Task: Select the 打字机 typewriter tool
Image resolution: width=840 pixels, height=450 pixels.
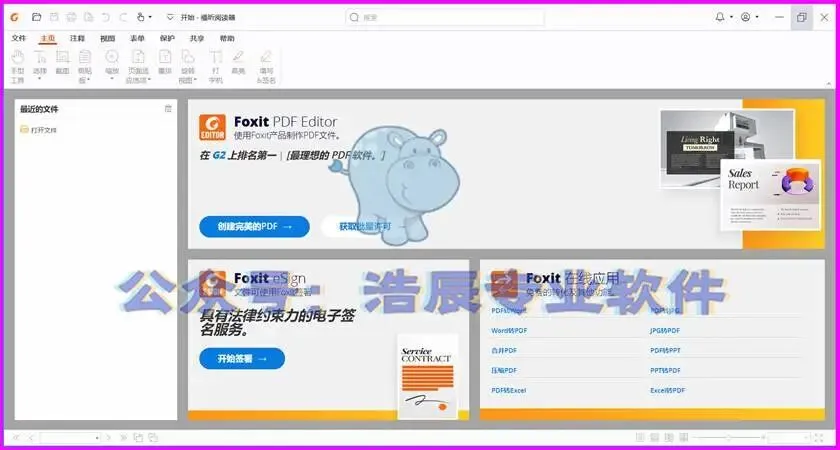Action: click(215, 66)
